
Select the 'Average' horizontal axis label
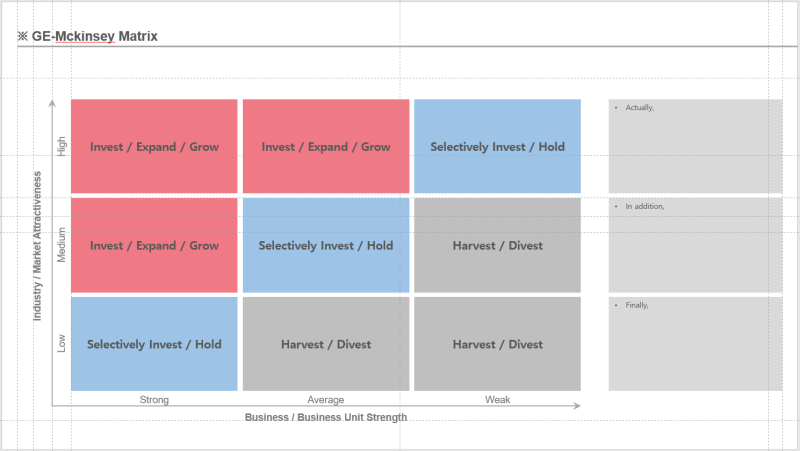(326, 400)
